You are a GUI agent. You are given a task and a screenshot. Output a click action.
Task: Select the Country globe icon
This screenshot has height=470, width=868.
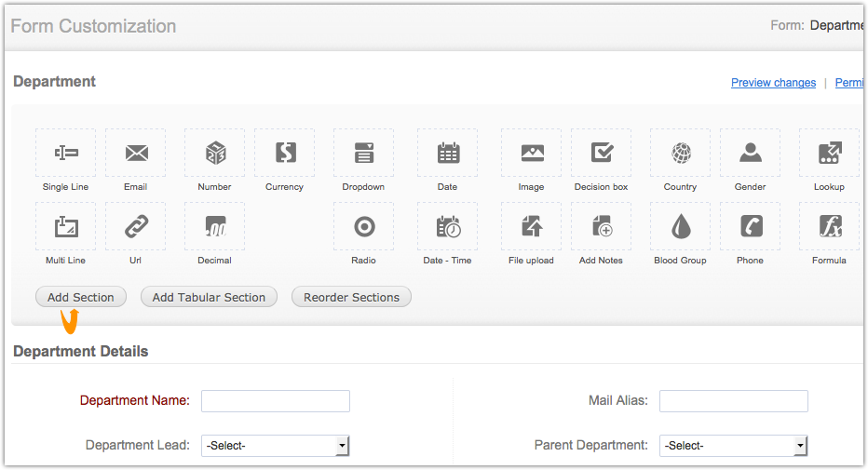[681, 153]
